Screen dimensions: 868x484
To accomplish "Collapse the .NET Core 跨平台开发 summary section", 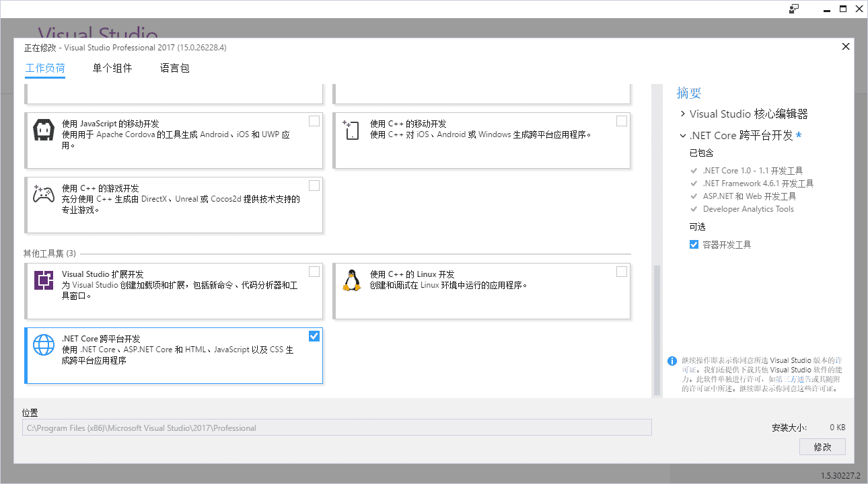I will point(683,136).
